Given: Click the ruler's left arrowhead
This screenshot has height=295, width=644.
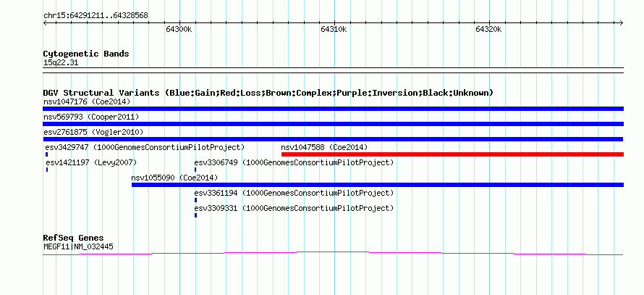Looking at the screenshot, I should [45, 22].
